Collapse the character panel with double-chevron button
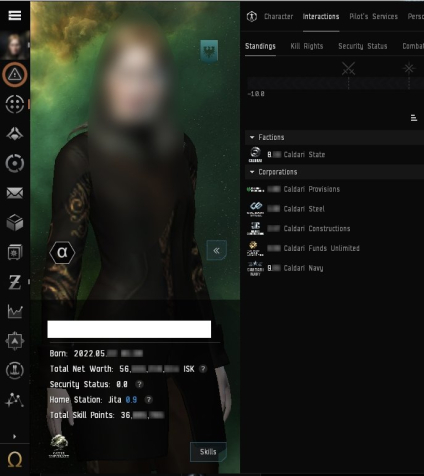This screenshot has height=476, width=424. tap(216, 250)
